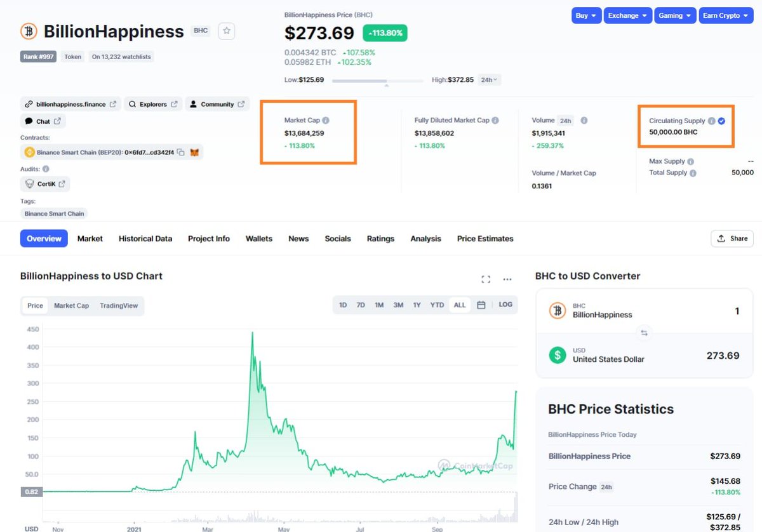Open the Project Info tab

click(209, 239)
